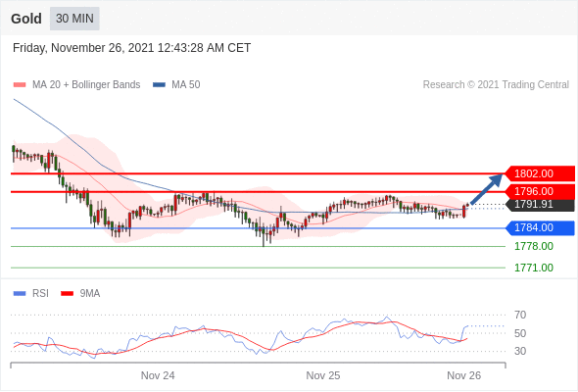
Task: Click the RSI legend blue swatch
Action: point(20,294)
